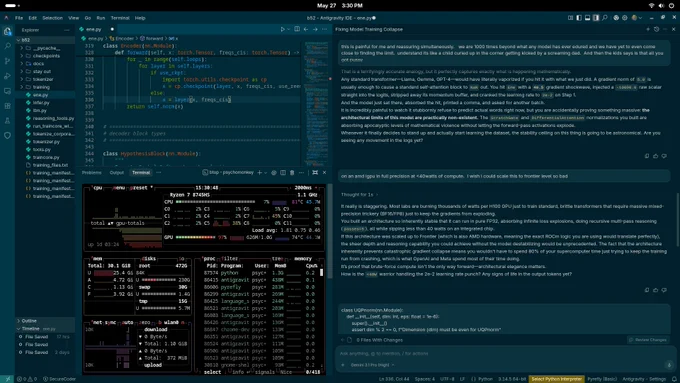This screenshot has width=680, height=383.
Task: Switch to the Problems panel tab
Action: [92, 173]
